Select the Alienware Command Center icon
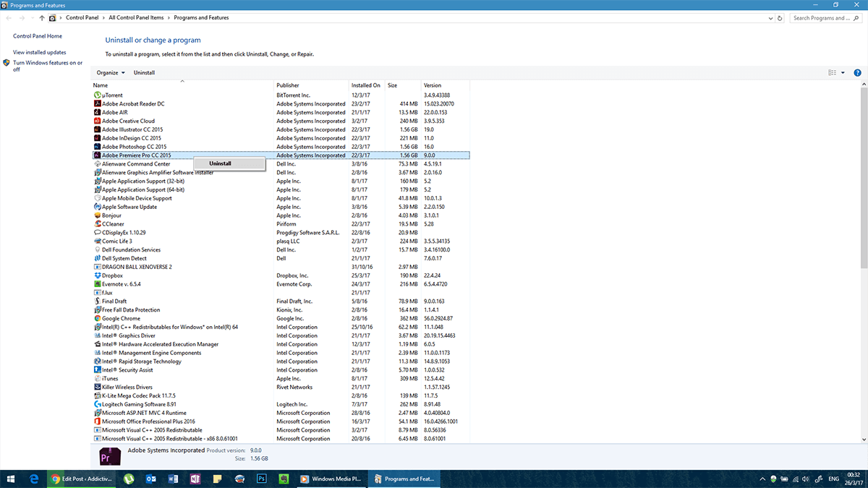Screen dimensions: 868x488 97,164
